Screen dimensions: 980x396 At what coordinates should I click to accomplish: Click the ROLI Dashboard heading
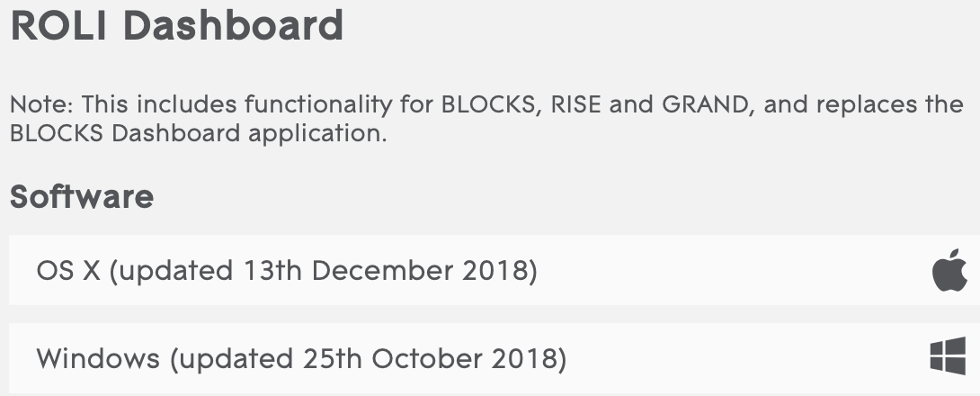point(176,26)
